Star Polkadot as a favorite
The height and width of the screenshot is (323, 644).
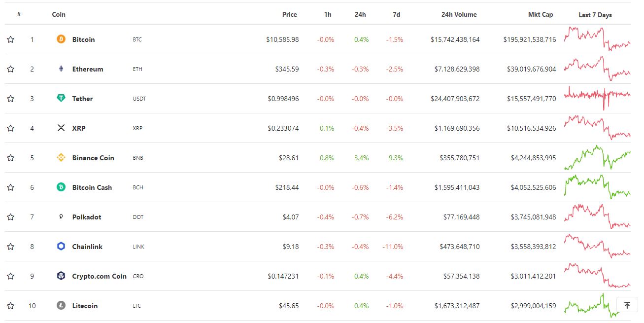(10, 217)
